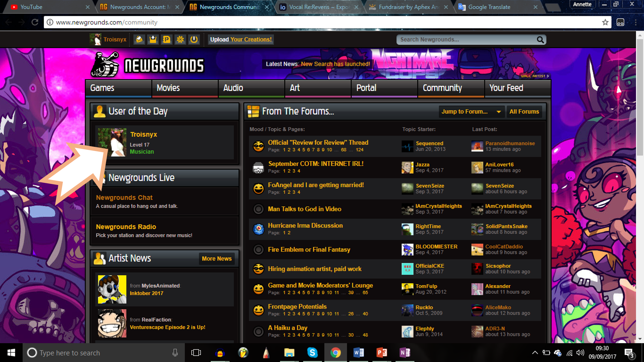
Task: Click mood icon of September COTM thread
Action: (258, 167)
